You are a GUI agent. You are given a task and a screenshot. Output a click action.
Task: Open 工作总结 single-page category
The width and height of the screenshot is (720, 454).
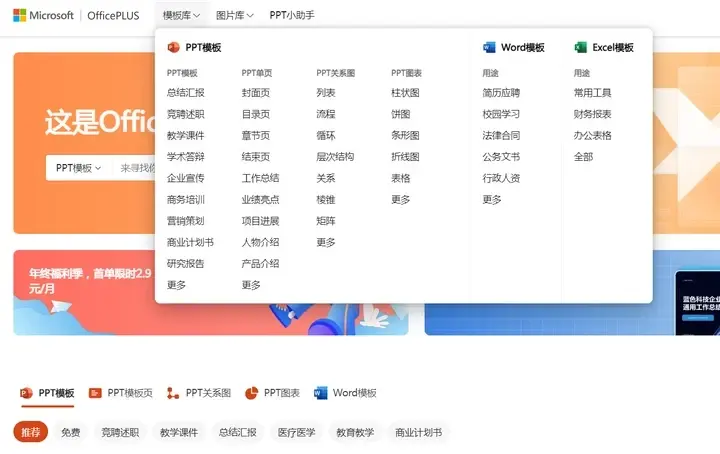[x=260, y=178]
